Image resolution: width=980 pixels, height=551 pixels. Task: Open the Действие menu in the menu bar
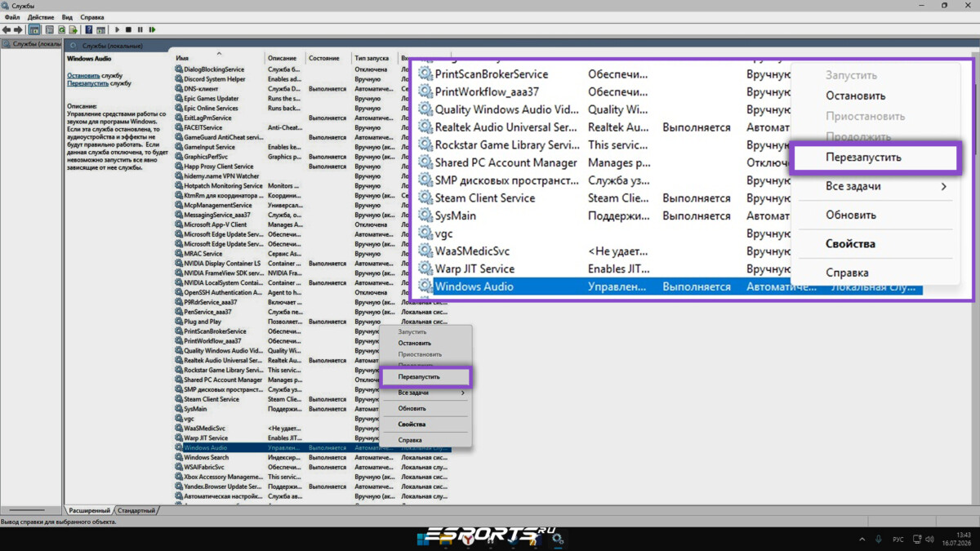click(x=41, y=16)
